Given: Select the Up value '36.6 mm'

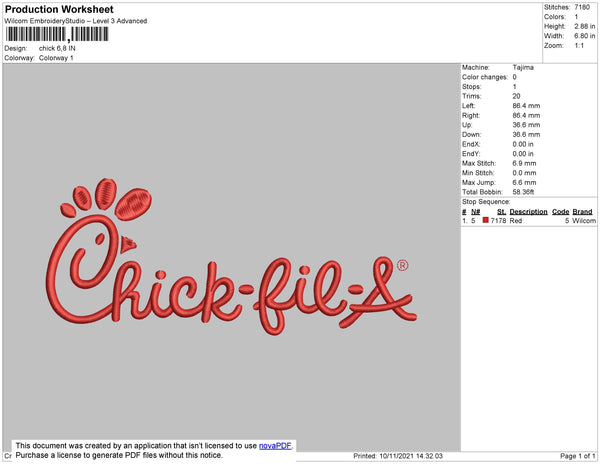Looking at the screenshot, I should pos(526,125).
